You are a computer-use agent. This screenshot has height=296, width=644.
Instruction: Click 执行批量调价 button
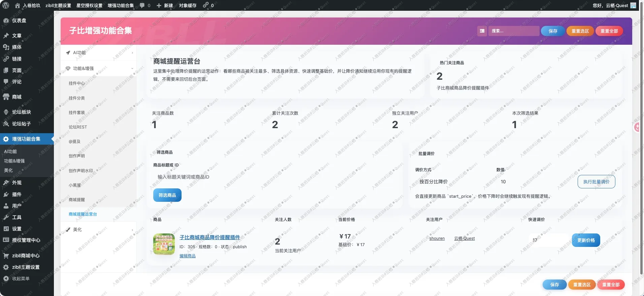click(596, 182)
